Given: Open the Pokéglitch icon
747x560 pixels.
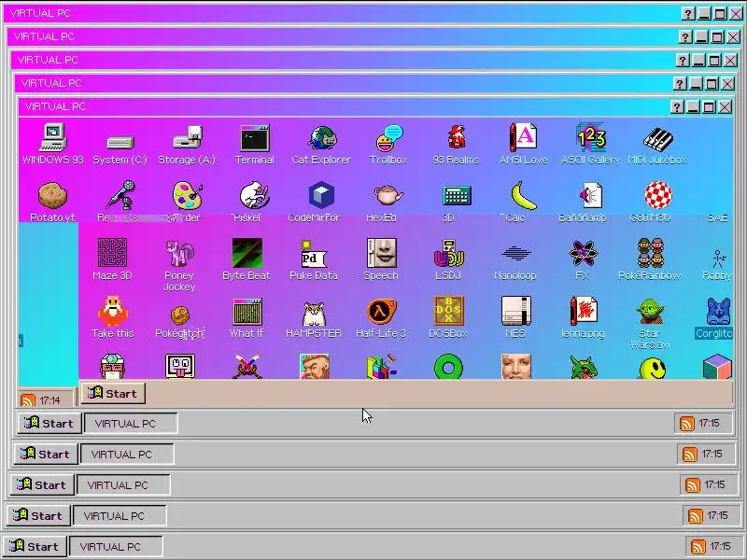Looking at the screenshot, I should tap(179, 314).
